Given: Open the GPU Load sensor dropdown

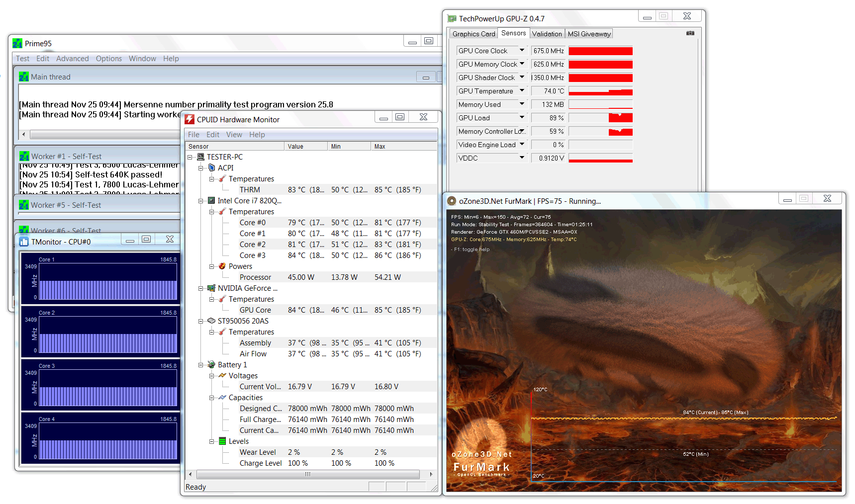Looking at the screenshot, I should pos(522,118).
